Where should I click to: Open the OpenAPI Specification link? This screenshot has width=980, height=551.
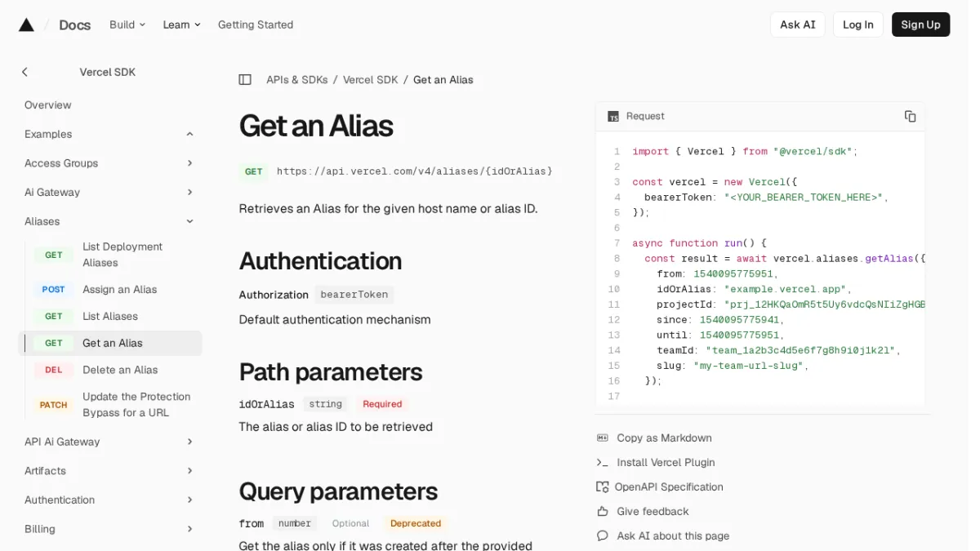point(669,487)
